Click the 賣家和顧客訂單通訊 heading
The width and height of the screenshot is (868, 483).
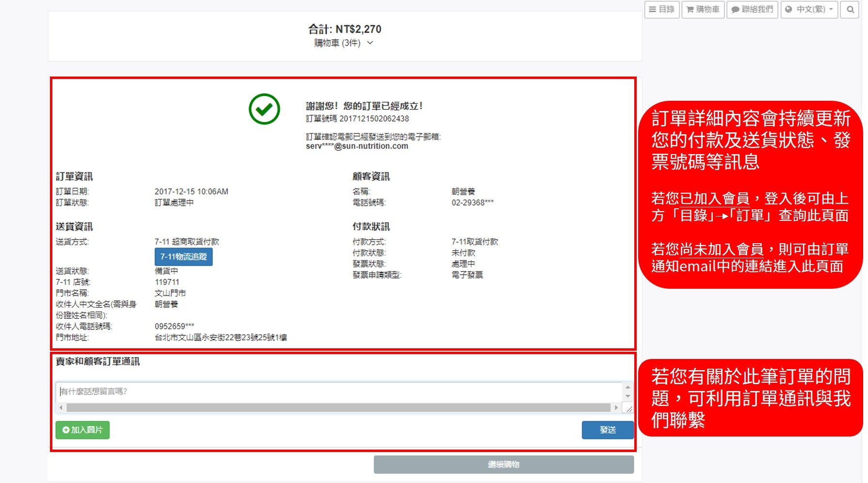[x=98, y=361]
